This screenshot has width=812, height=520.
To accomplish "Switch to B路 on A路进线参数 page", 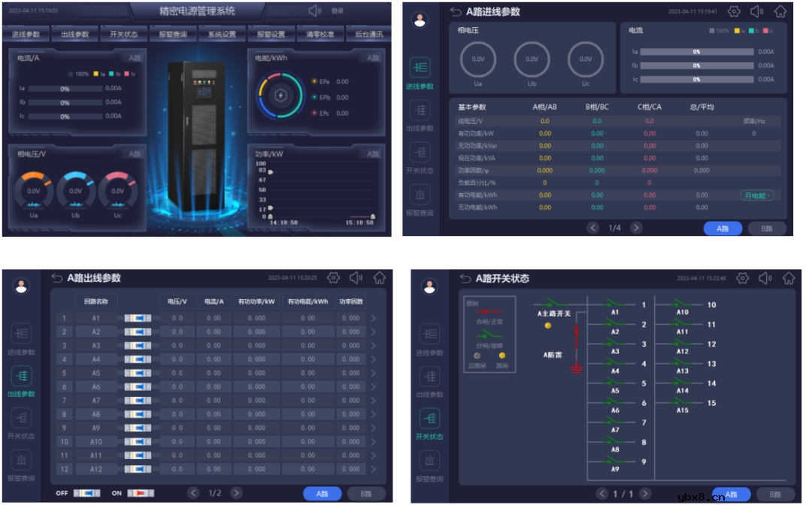I will (x=767, y=228).
